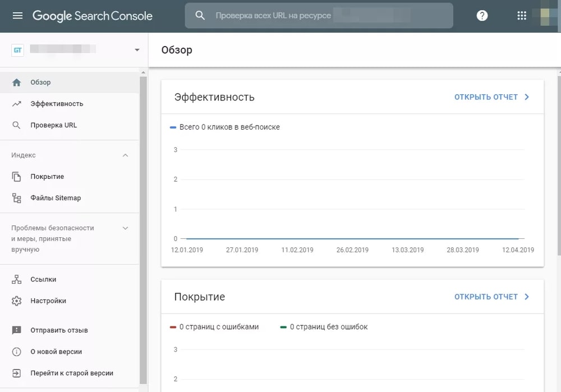561x392 pixels.
Task: Click the Google Search Console logo
Action: [x=93, y=16]
